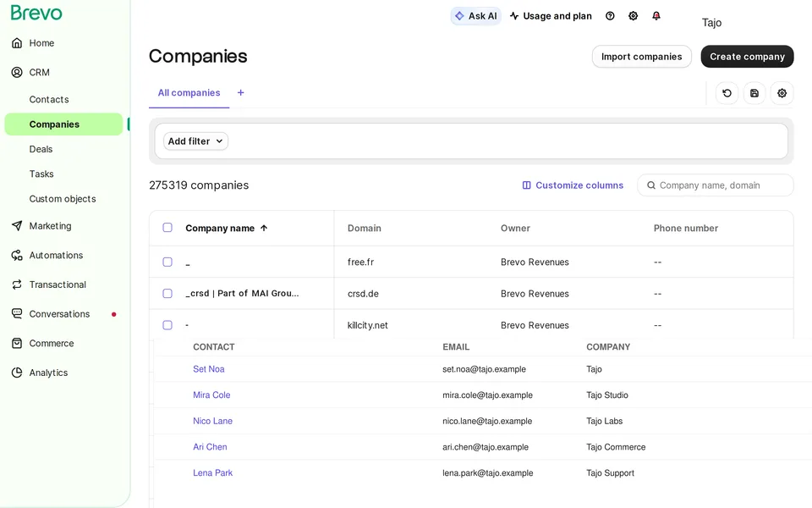Screen dimensions: 812x508
Task: Open the Tajo account menu
Action: [x=711, y=22]
